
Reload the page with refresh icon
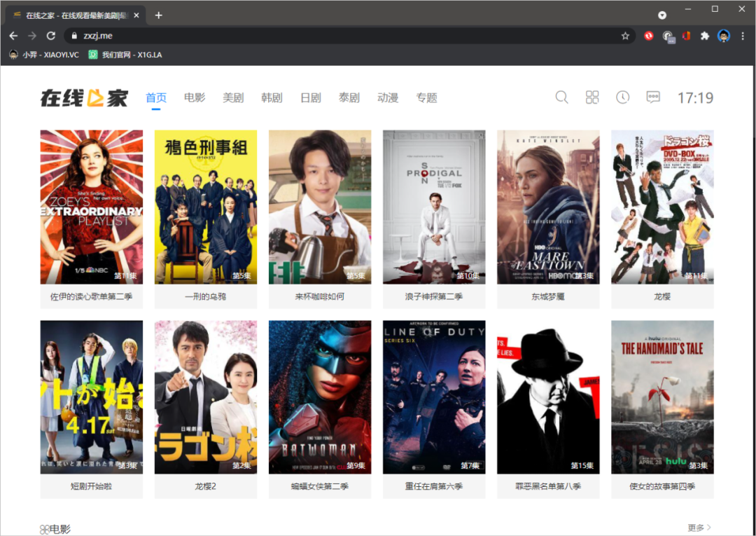(x=51, y=36)
